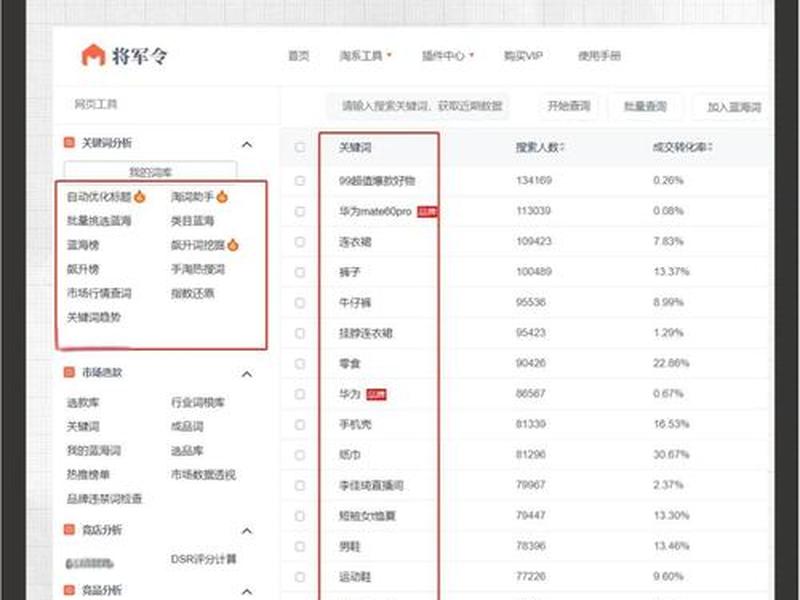Check the box for 华为mate60pro row

[300, 211]
